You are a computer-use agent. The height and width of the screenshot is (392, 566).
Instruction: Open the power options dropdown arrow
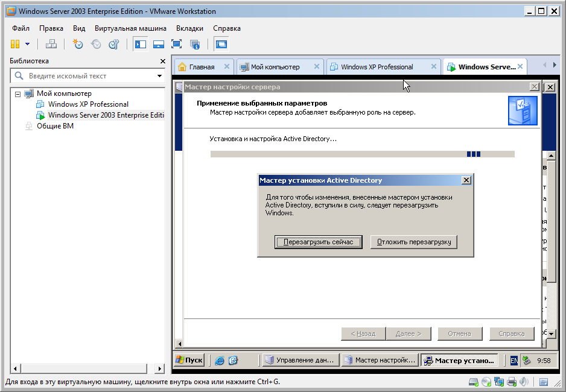click(27, 44)
